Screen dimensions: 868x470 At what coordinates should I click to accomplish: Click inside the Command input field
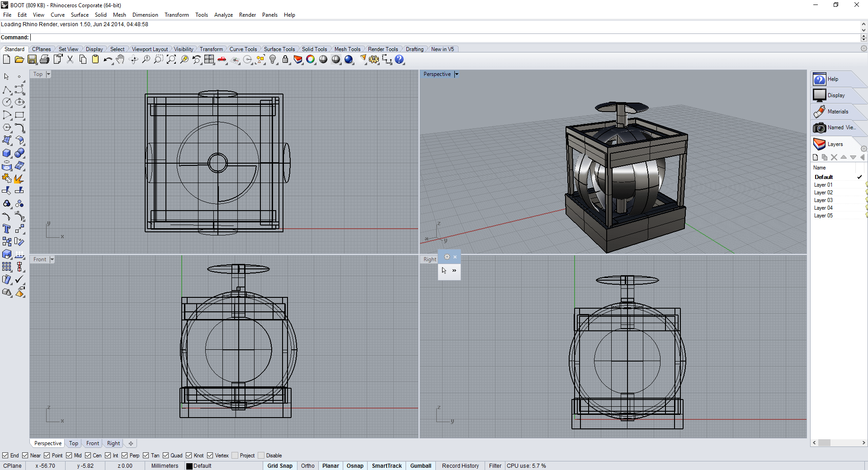coord(445,38)
